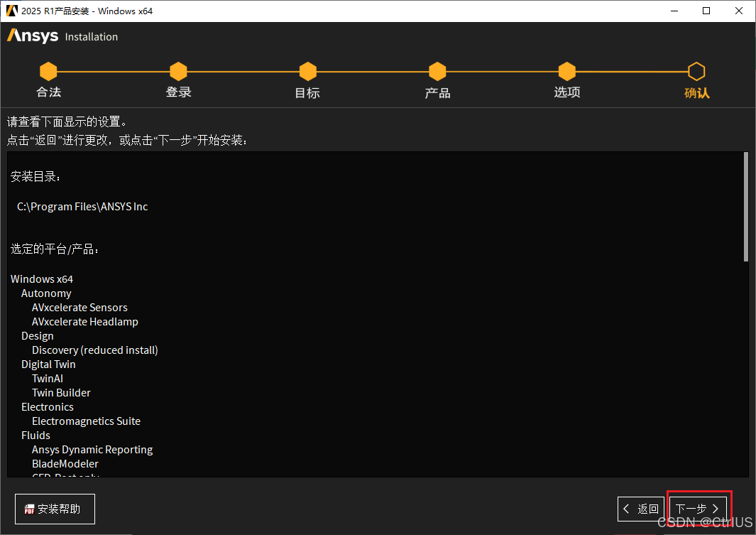Click the 目标 step label
The image size is (756, 535).
[307, 92]
